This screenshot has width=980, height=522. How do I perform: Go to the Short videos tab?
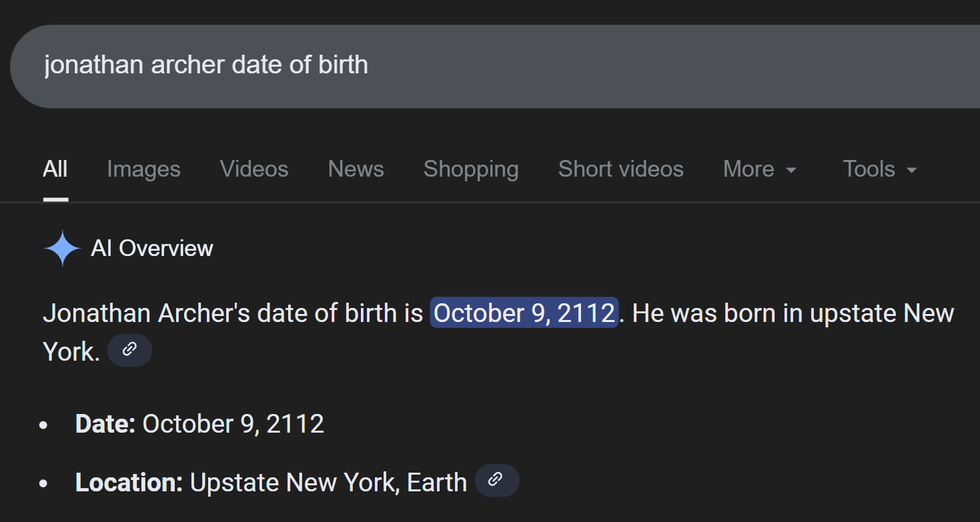[620, 169]
